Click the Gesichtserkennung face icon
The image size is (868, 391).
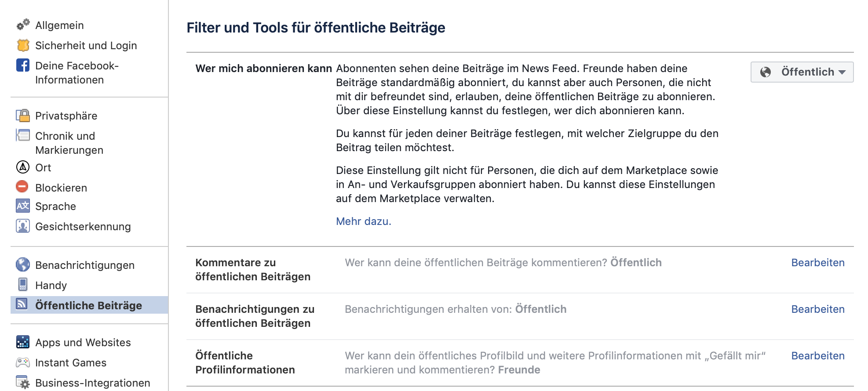[x=23, y=226]
